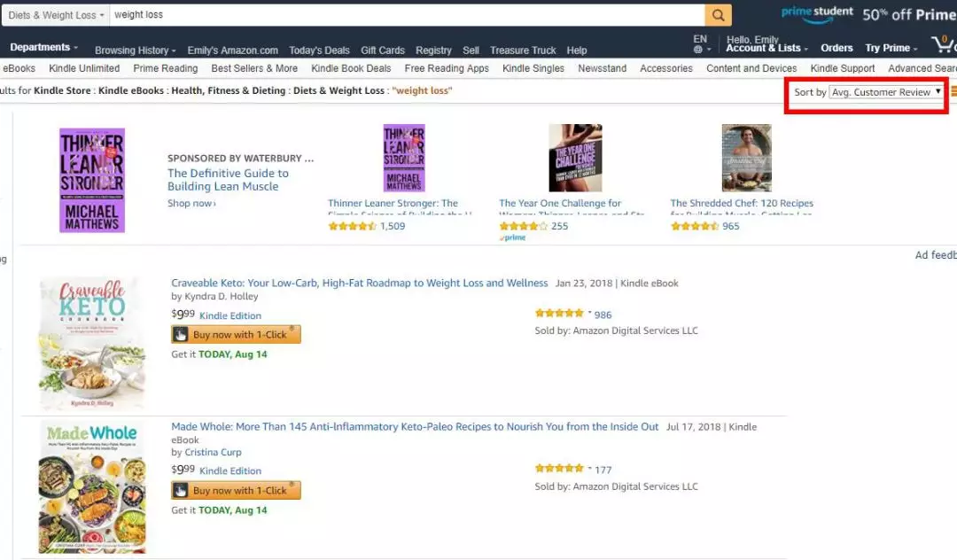957x560 pixels.
Task: Click Buy now with 1-Click for Craveable Keto
Action: (237, 334)
